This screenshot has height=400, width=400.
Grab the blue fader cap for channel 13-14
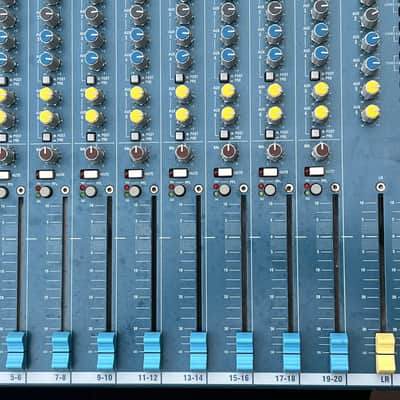pos(199,351)
